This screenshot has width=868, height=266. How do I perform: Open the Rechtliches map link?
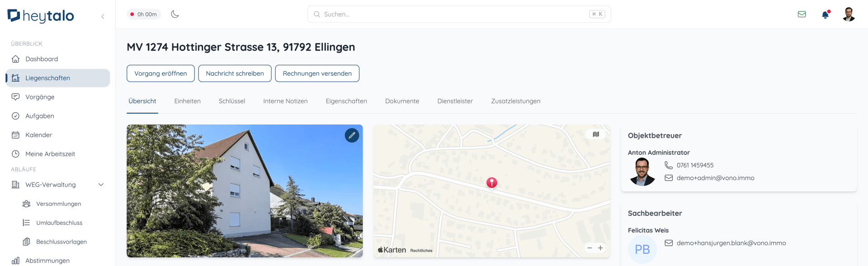click(421, 251)
